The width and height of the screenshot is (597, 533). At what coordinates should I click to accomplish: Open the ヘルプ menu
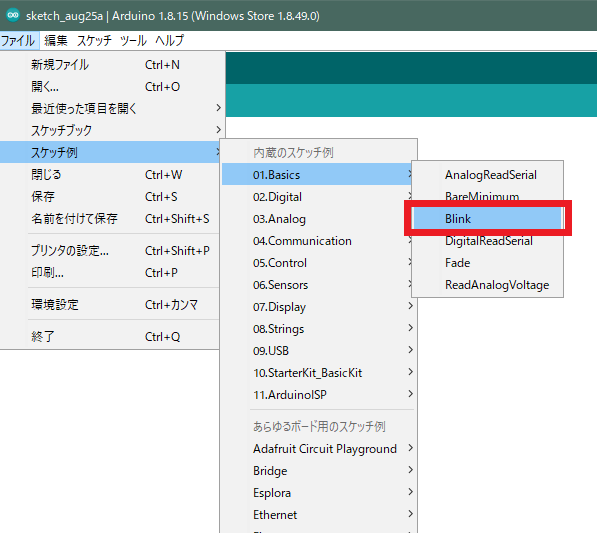tap(170, 40)
